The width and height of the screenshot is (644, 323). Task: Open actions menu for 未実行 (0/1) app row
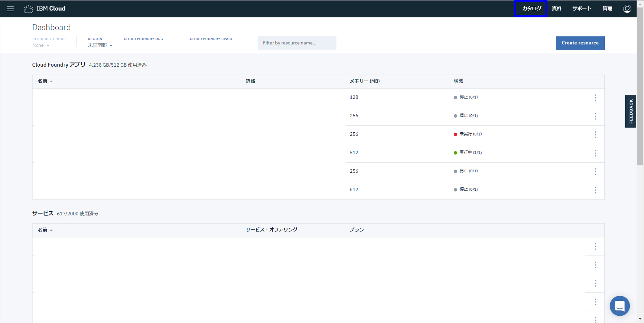[595, 135]
